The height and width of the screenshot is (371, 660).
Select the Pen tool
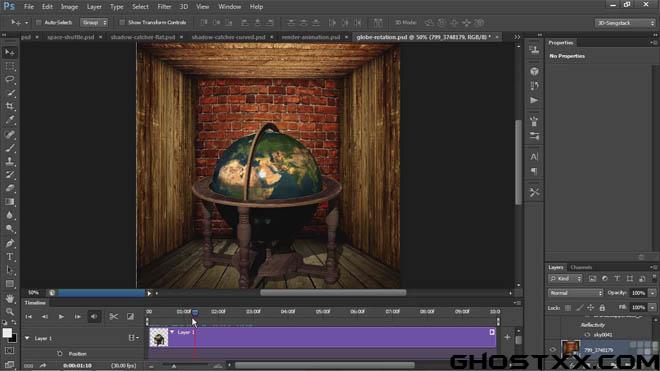point(10,243)
